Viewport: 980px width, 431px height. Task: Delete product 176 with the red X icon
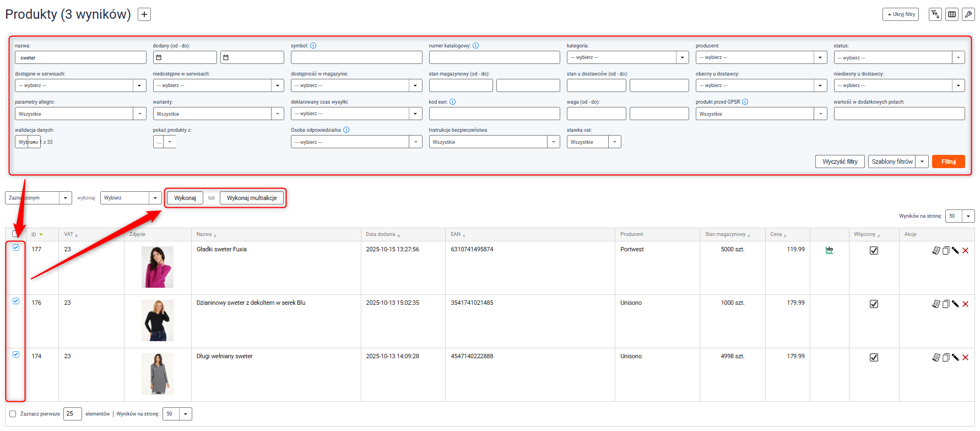click(x=965, y=304)
